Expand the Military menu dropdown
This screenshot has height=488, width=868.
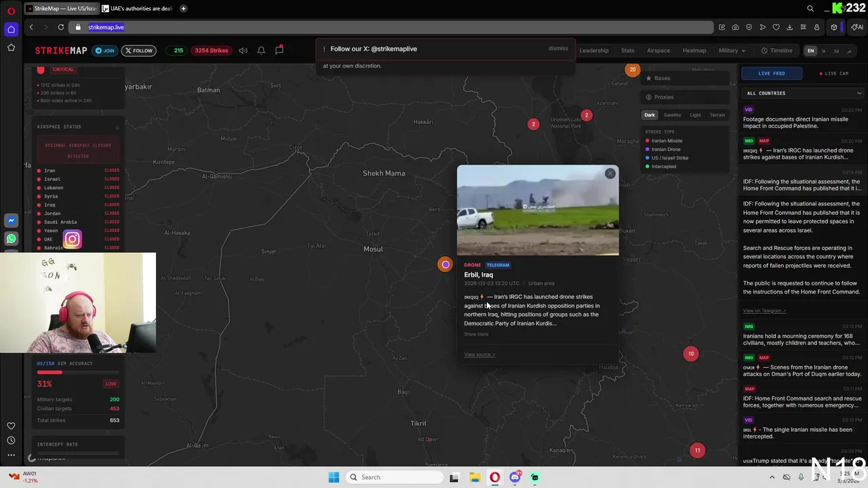click(732, 51)
